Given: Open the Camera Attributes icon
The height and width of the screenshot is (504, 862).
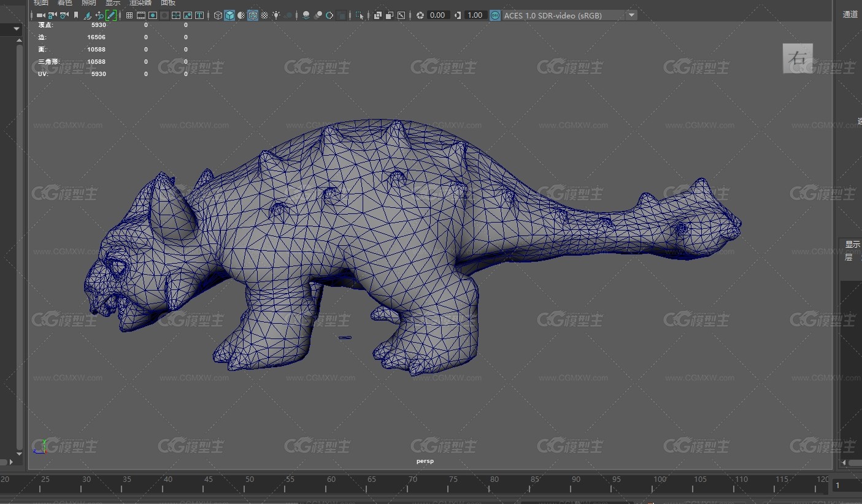Looking at the screenshot, I should click(64, 15).
